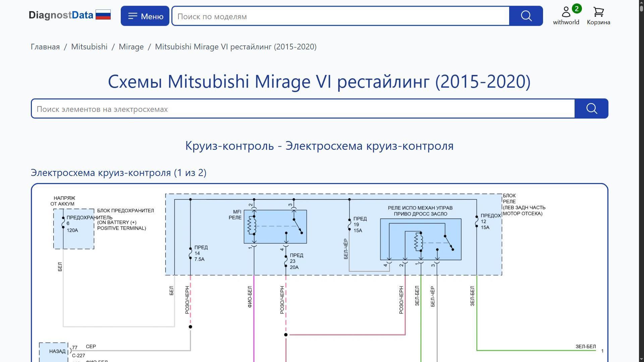Focus the Поиск элементов на электросхемах field
The image size is (644, 362).
[x=303, y=108]
